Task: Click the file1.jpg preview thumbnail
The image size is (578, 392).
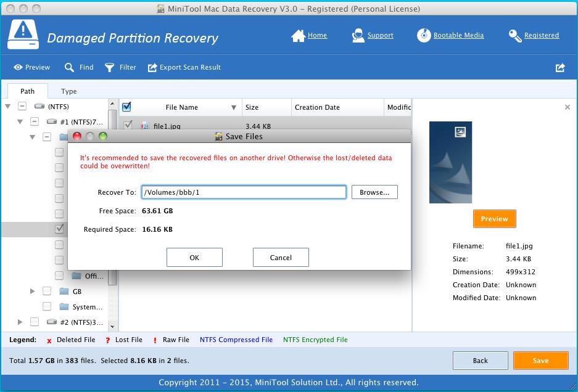Action: pos(450,163)
